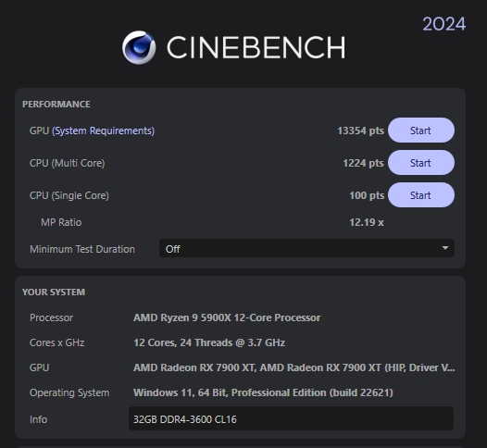The image size is (487, 448).
Task: Start the GPU benchmark test
Action: (421, 131)
